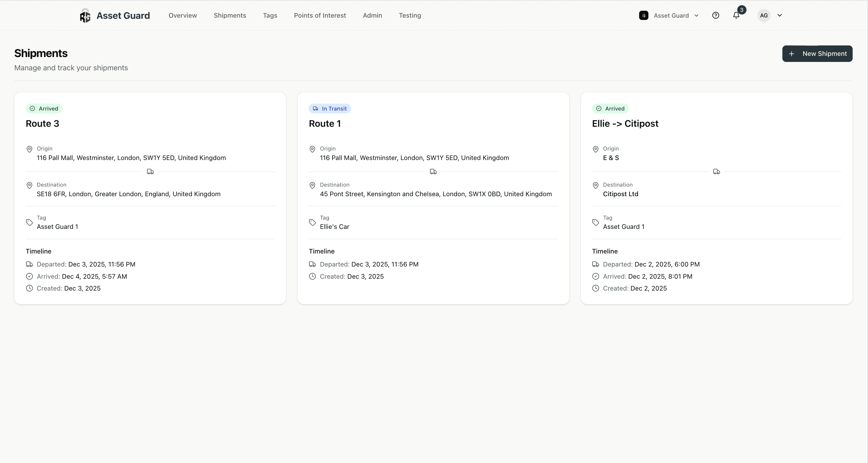This screenshot has width=868, height=463.
Task: Go to the Overview tab
Action: 183,16
